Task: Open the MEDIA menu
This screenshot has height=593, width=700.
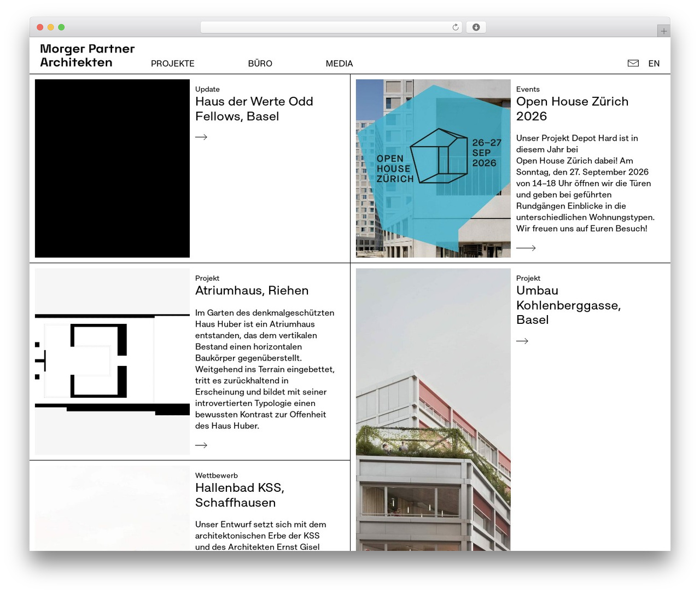Action: (x=340, y=63)
